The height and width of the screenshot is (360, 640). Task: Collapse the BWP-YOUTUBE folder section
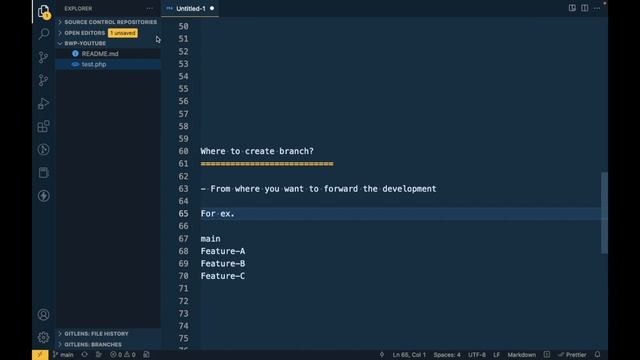[x=108, y=43]
